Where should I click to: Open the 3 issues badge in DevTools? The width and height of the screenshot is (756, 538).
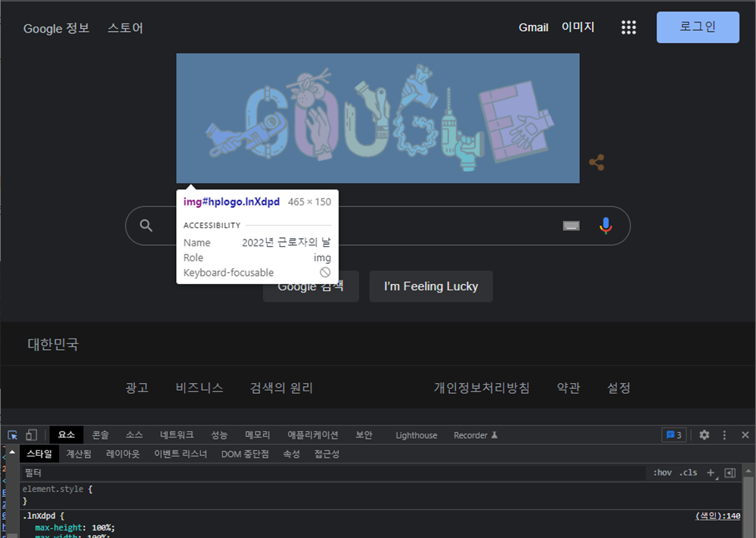tap(674, 434)
